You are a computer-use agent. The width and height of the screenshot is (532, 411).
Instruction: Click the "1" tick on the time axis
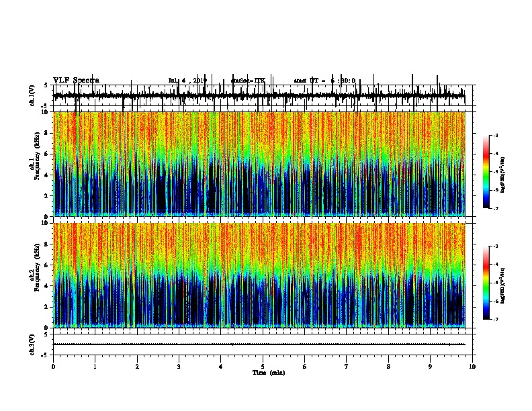click(95, 367)
